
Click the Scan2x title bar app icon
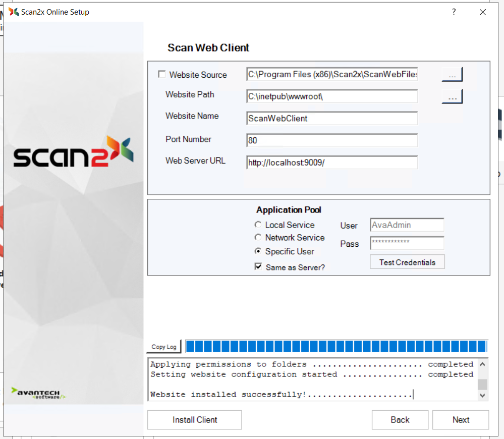coord(14,12)
